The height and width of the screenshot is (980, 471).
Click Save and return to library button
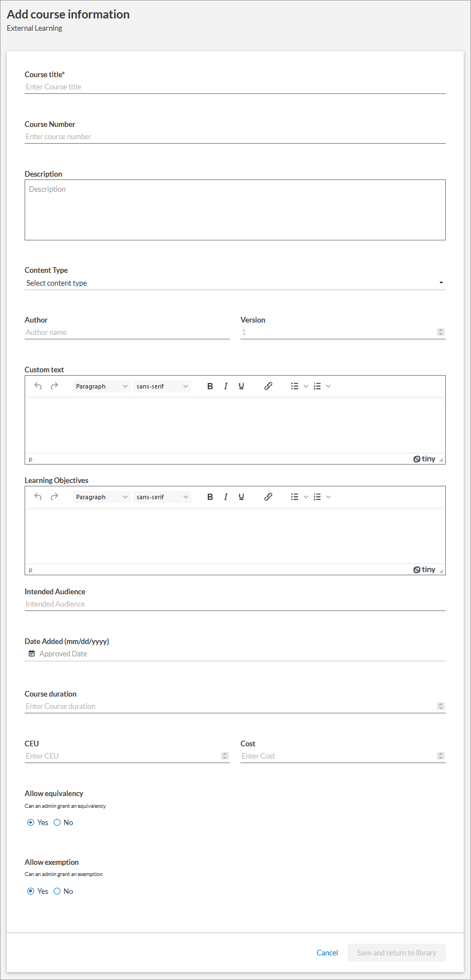tap(396, 953)
